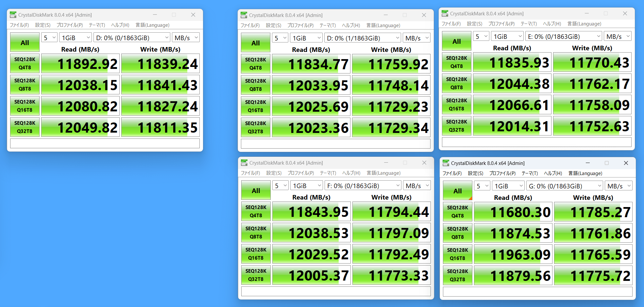This screenshot has width=644, height=307.
Task: Open drive selector showing G: 0% (0/1863GiB)
Action: (x=564, y=186)
